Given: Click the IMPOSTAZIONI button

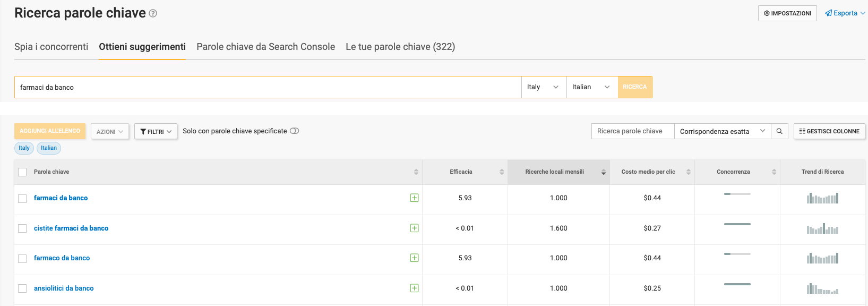Looking at the screenshot, I should 787,13.
